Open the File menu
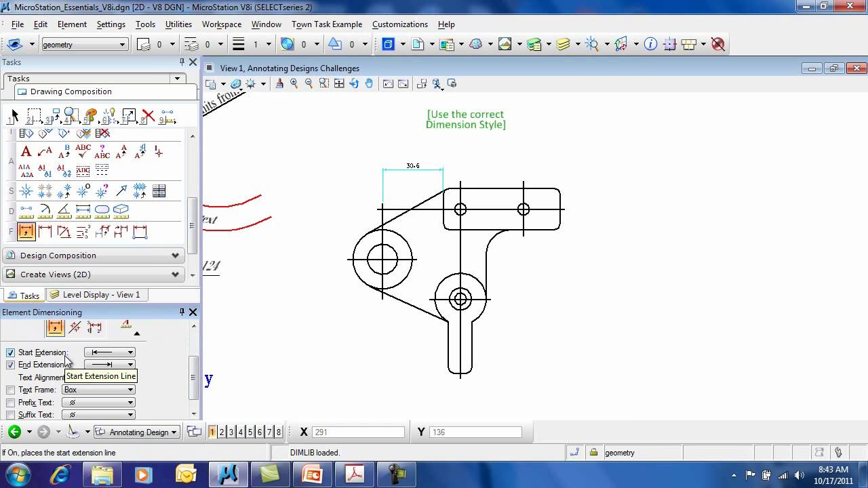The height and width of the screenshot is (488, 868). 18,24
